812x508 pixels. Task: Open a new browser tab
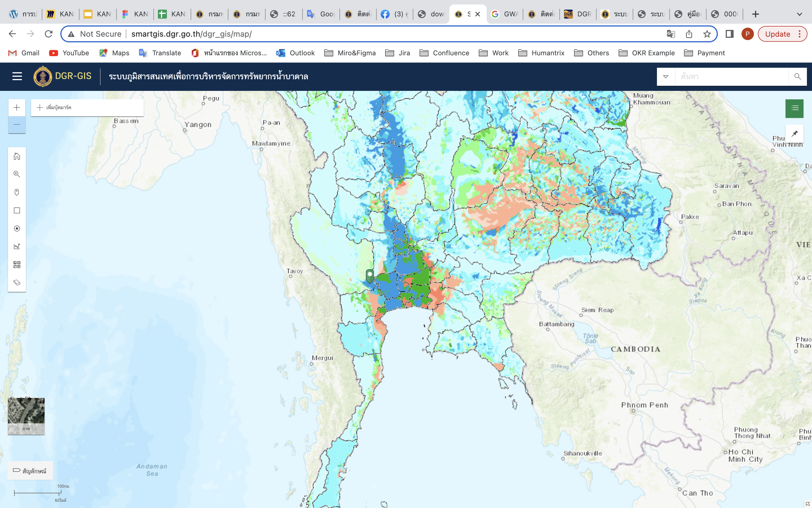click(x=755, y=14)
